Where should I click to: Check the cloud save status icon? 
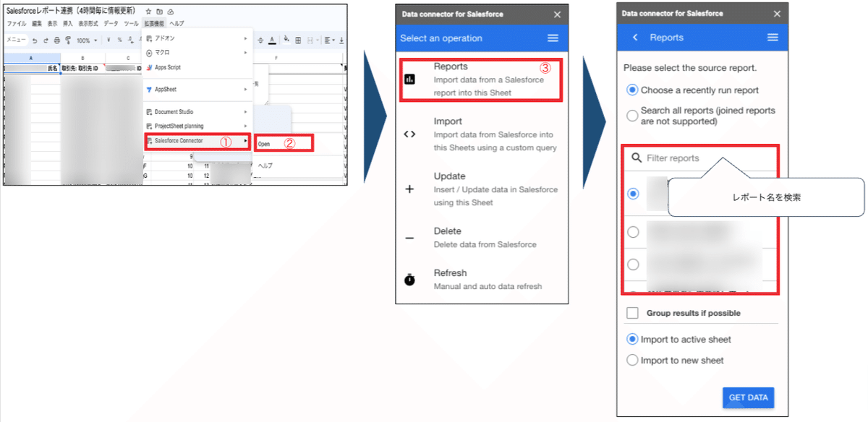click(170, 12)
